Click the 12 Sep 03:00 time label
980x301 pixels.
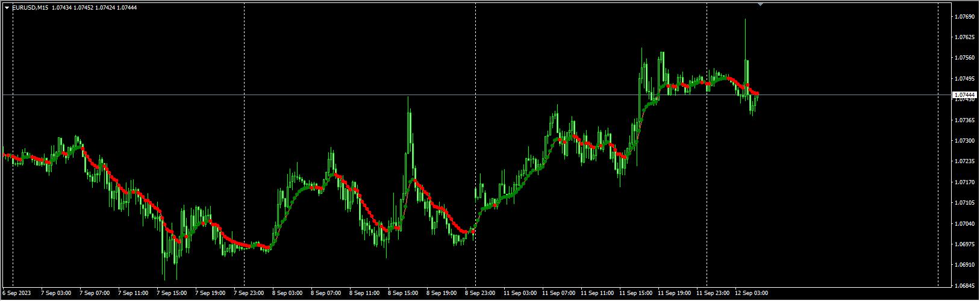(751, 293)
